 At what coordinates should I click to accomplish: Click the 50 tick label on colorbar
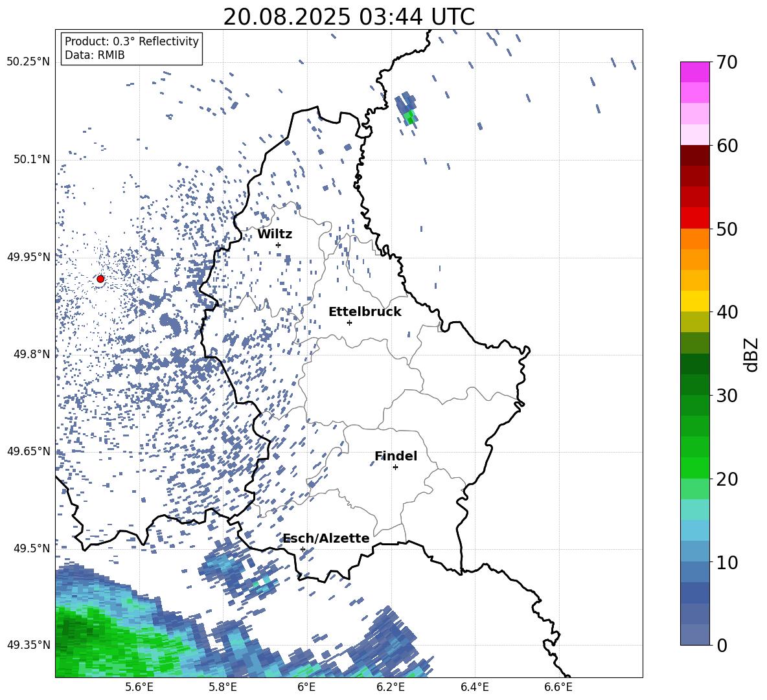pos(727,229)
